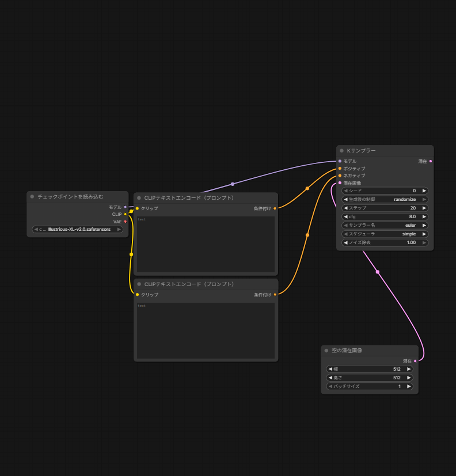The image size is (456, 476).
Task: Click the シード value field showing 0
Action: 385,191
